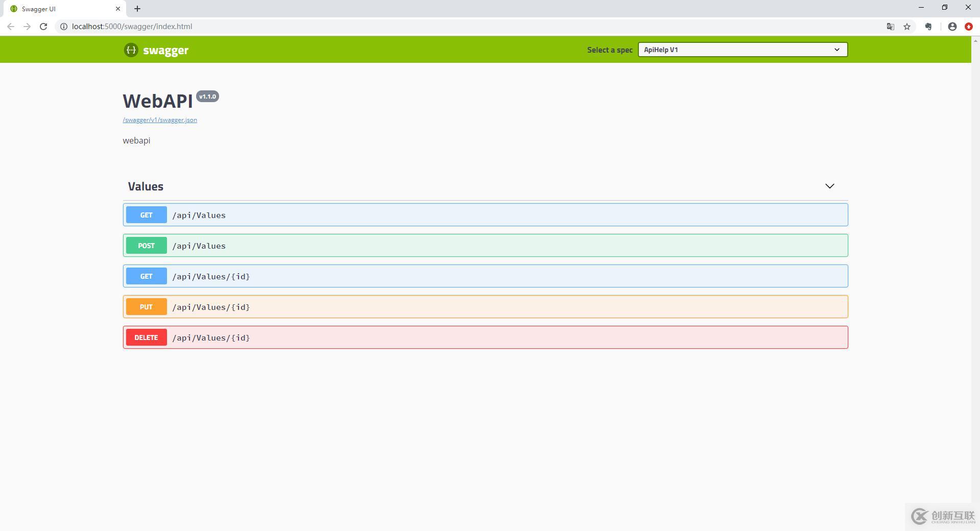
Task: Bookmark this page with the star icon
Action: 907,27
